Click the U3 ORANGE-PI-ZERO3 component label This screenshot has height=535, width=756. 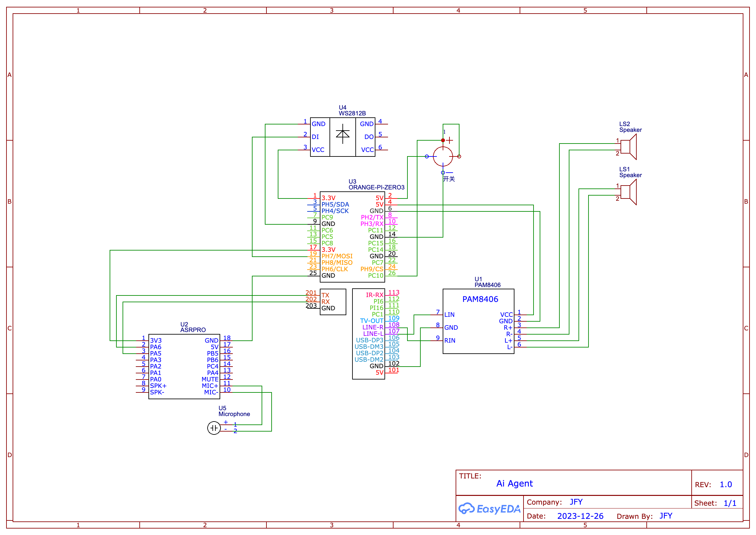[x=376, y=185]
